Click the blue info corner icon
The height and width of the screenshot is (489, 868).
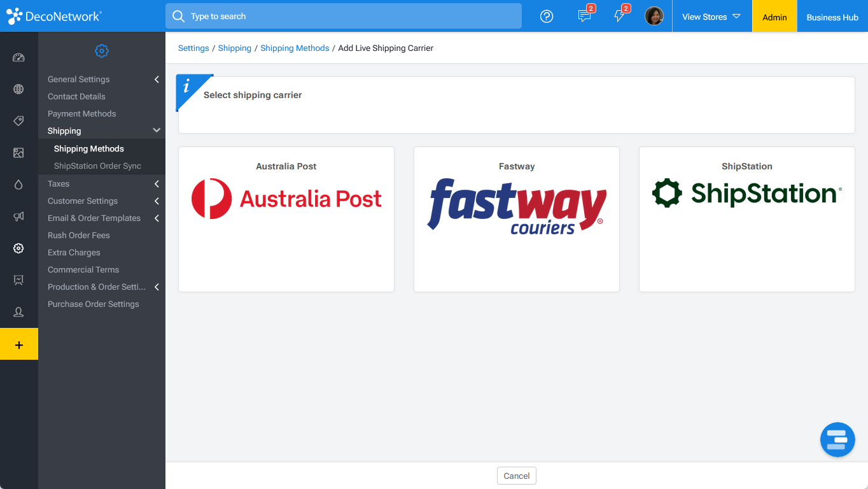pos(190,88)
